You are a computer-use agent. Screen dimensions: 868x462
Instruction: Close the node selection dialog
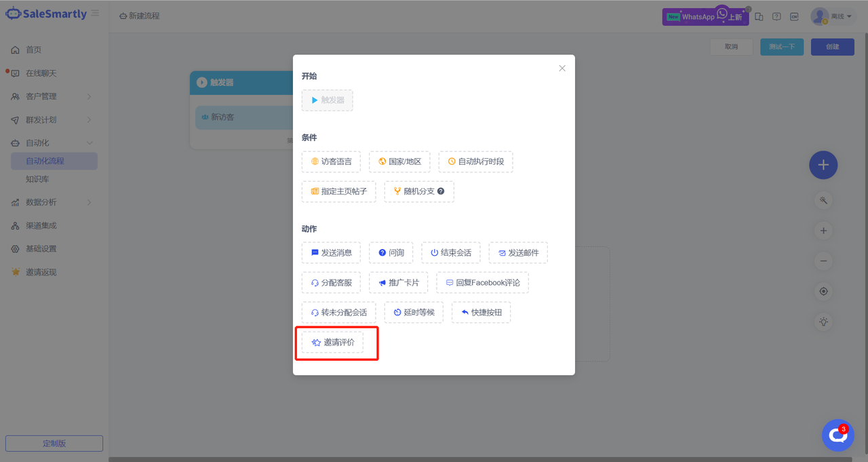(x=561, y=69)
